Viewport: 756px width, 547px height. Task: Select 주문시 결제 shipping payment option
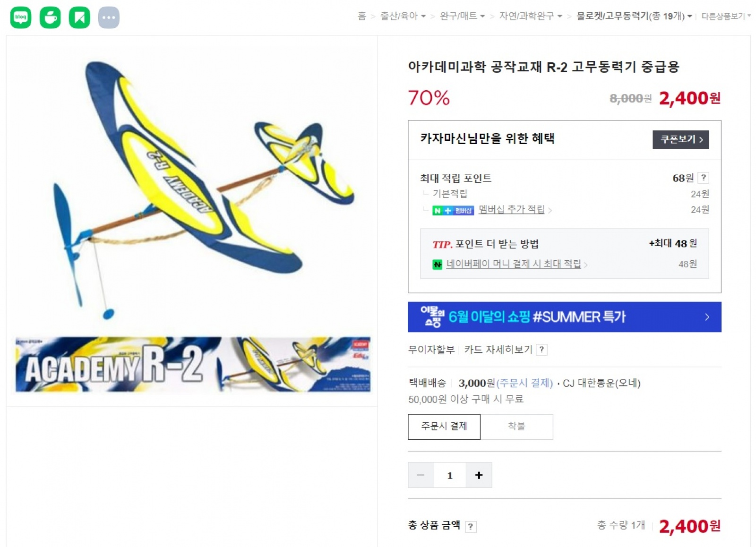444,427
